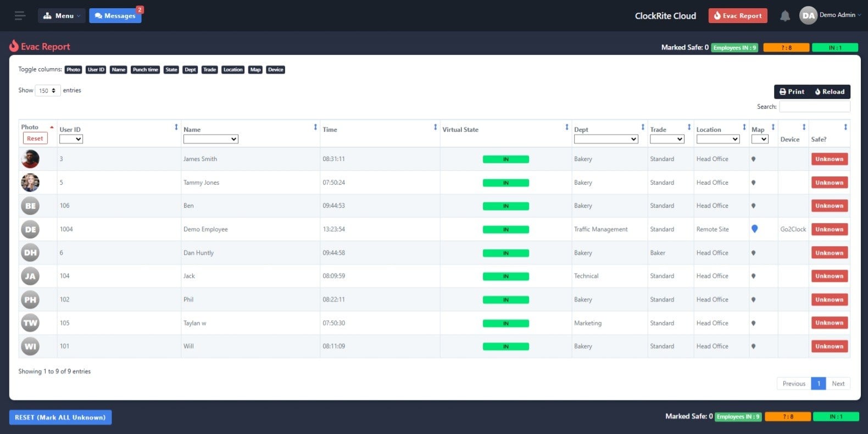Viewport: 868px width, 434px height.
Task: Click the red Evac Report button
Action: (738, 16)
